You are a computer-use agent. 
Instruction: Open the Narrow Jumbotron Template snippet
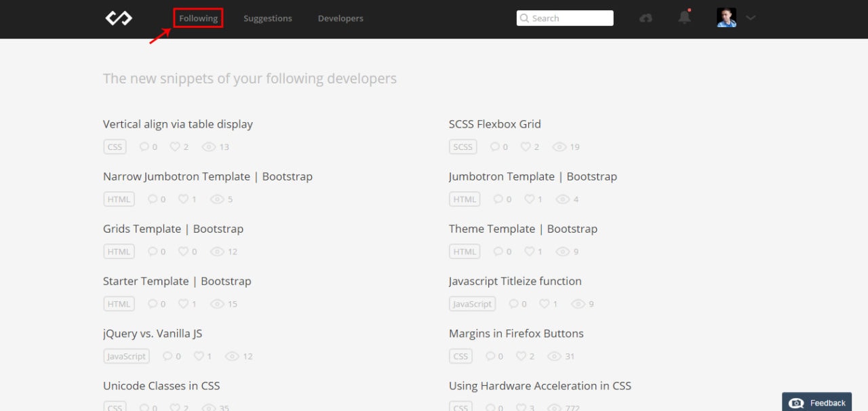208,176
